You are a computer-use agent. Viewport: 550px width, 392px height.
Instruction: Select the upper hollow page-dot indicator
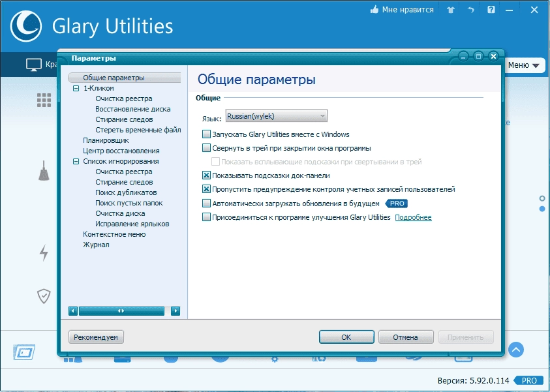pyautogui.click(x=542, y=198)
